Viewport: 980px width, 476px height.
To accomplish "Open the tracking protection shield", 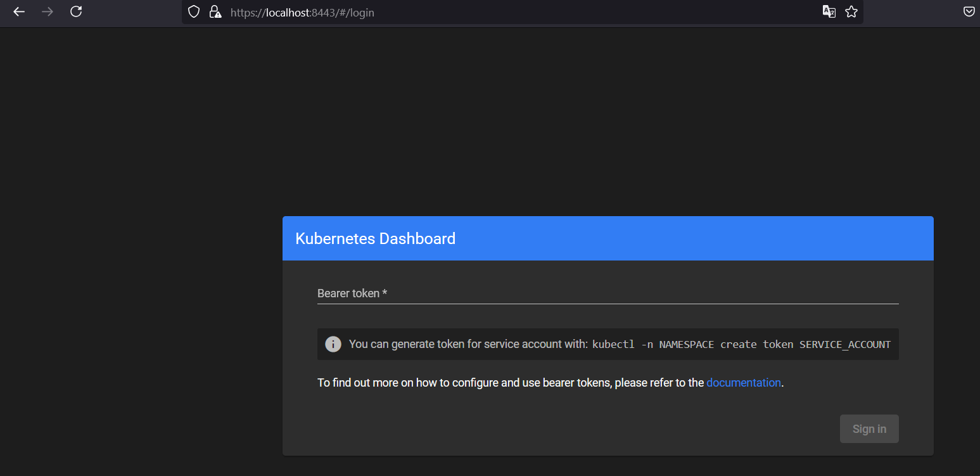I will coord(194,11).
